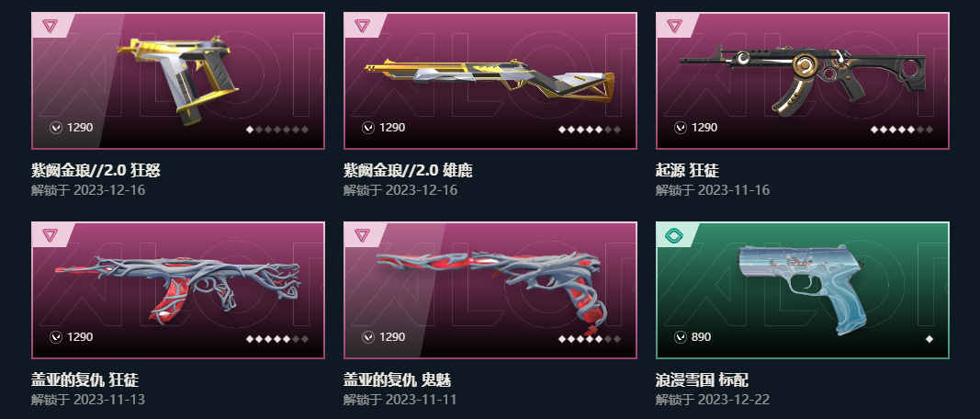980x419 pixels.
Task: Click the pink tier icon on 紫阙金琅//2.0 狂怒 card
Action: pos(50,26)
